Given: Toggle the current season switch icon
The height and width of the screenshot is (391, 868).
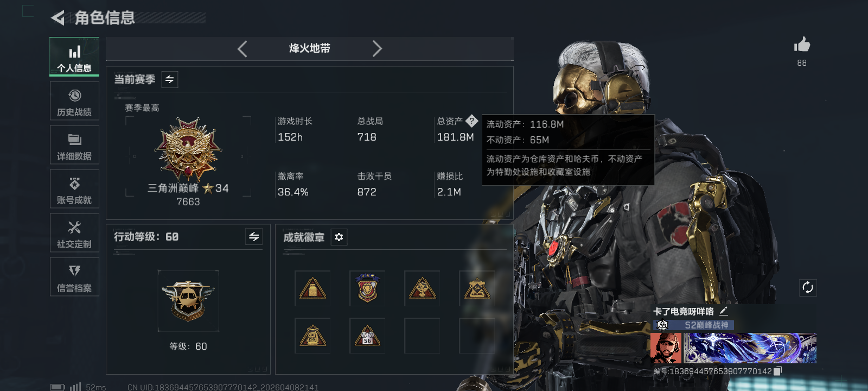Looking at the screenshot, I should click(170, 79).
